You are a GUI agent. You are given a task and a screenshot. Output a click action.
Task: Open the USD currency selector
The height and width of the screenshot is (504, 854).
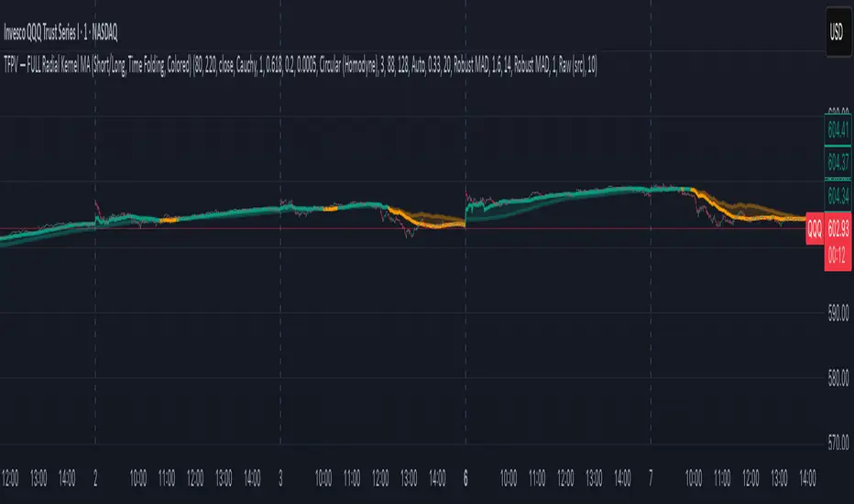tap(838, 31)
